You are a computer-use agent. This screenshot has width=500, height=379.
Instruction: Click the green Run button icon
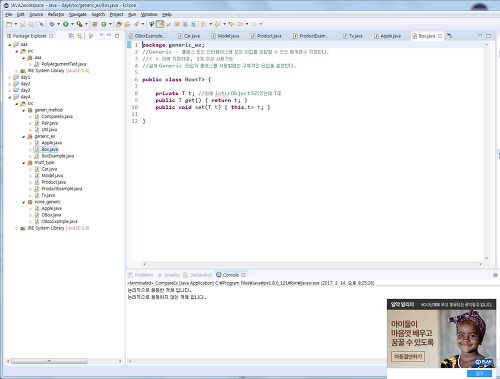pyautogui.click(x=66, y=24)
